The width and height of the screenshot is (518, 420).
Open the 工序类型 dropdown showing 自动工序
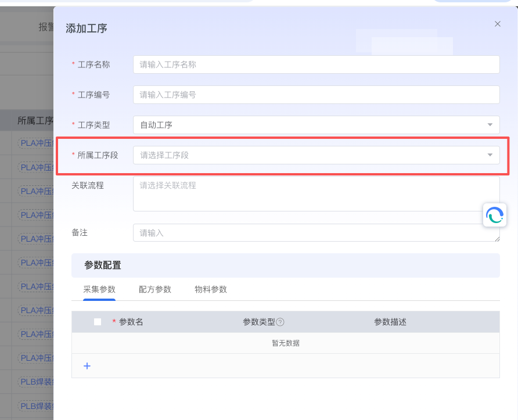(x=316, y=125)
